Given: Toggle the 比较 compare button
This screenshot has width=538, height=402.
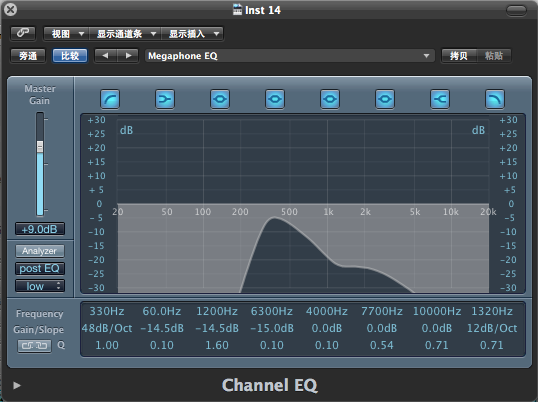Looking at the screenshot, I should (70, 56).
